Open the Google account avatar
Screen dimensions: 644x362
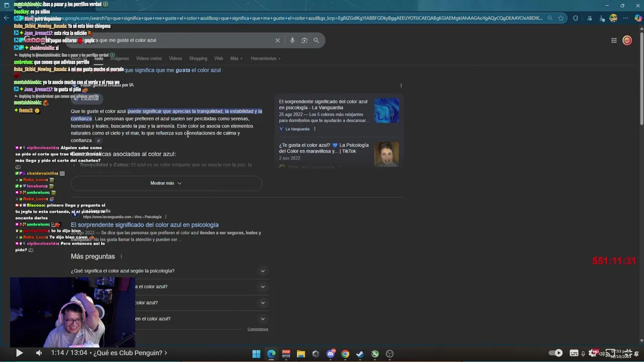tap(627, 40)
